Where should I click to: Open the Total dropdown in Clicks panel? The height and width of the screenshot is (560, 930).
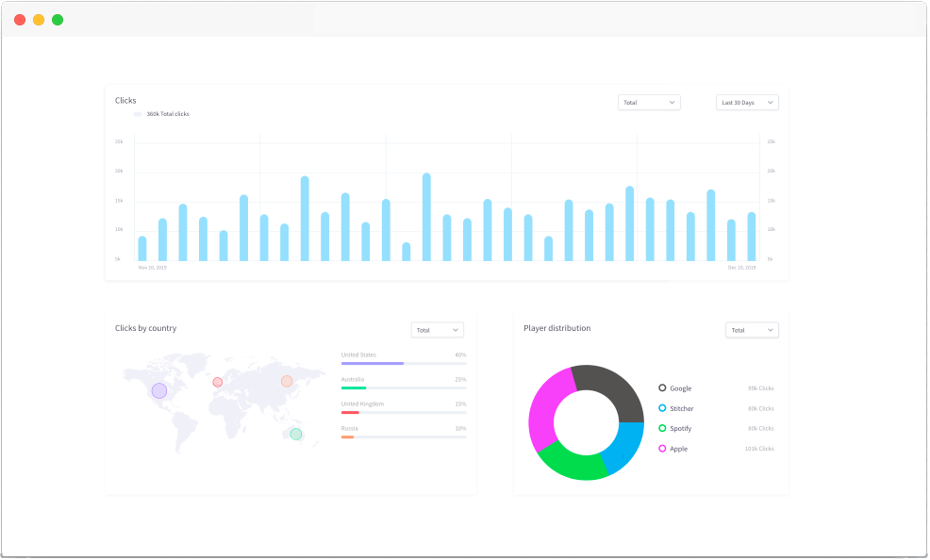coord(649,102)
